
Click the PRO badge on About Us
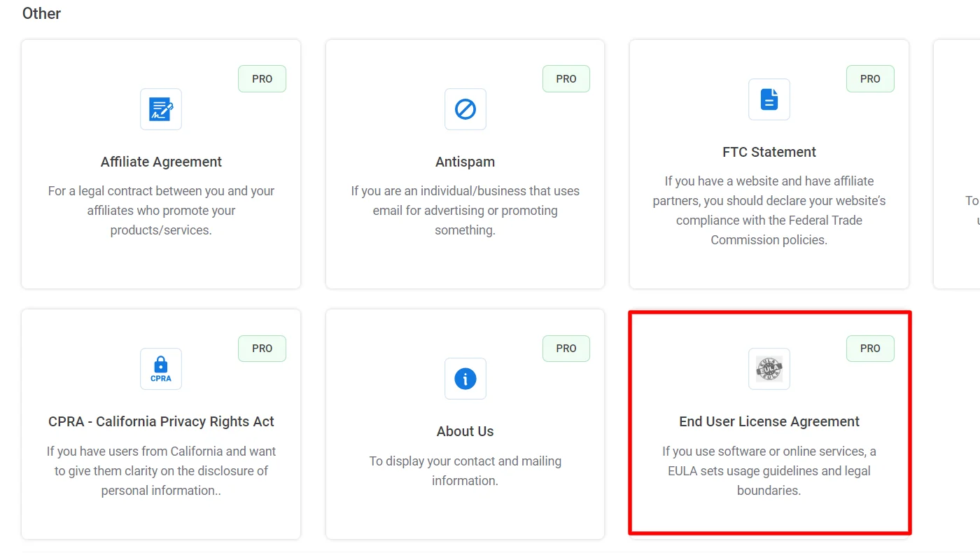(x=566, y=348)
